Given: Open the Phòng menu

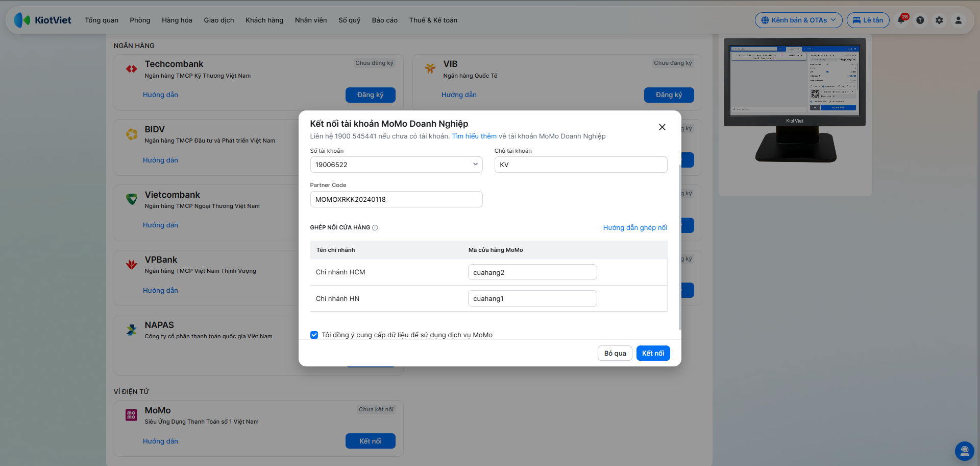Looking at the screenshot, I should [140, 20].
